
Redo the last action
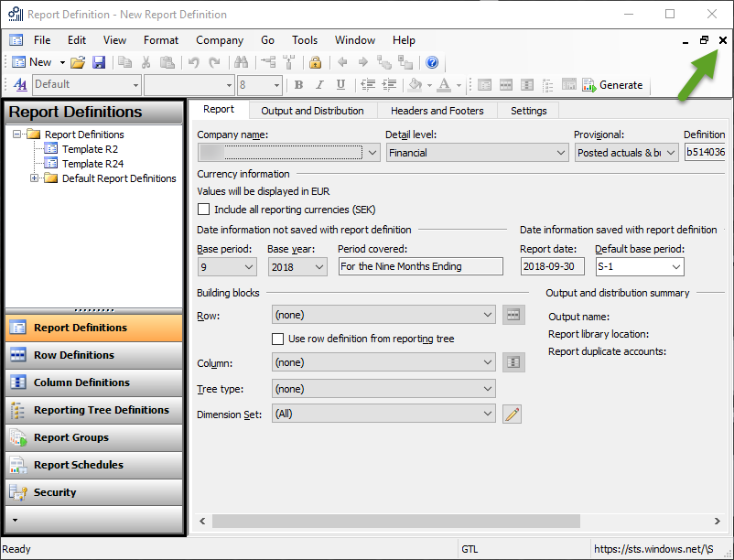(x=214, y=62)
